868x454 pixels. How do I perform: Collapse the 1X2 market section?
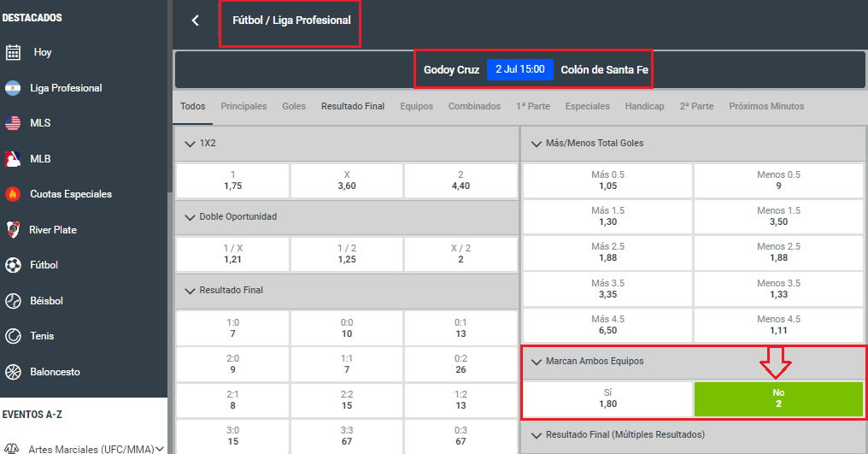(190, 144)
